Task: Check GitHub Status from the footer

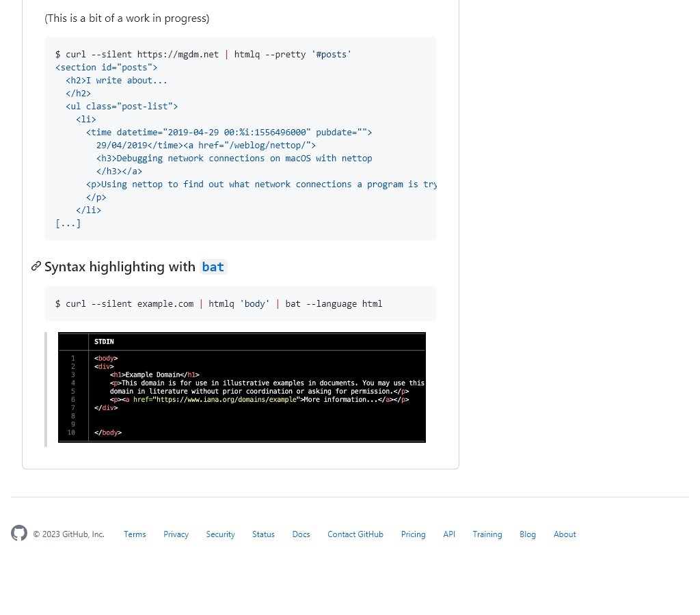Action: (x=263, y=534)
